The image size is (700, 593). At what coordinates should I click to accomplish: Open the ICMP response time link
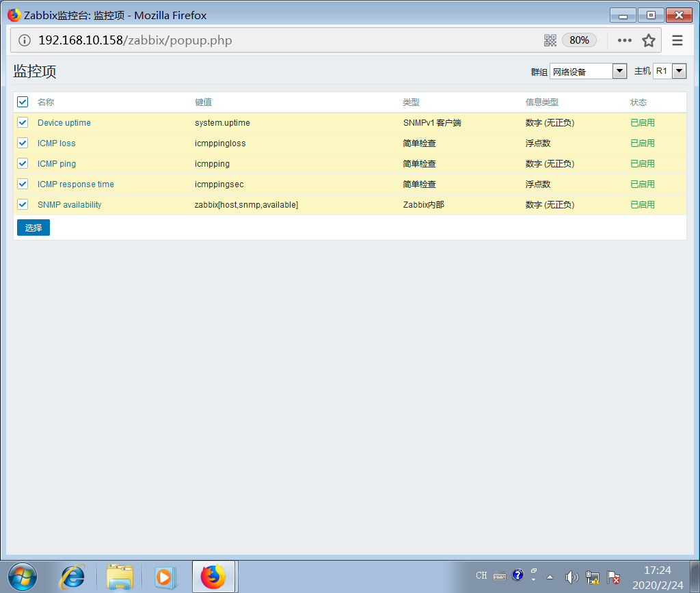point(75,184)
